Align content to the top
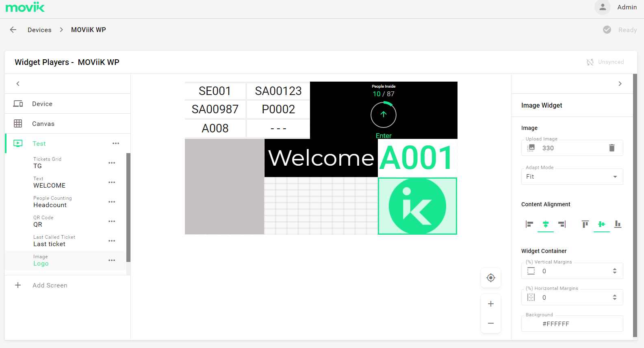 tap(585, 224)
